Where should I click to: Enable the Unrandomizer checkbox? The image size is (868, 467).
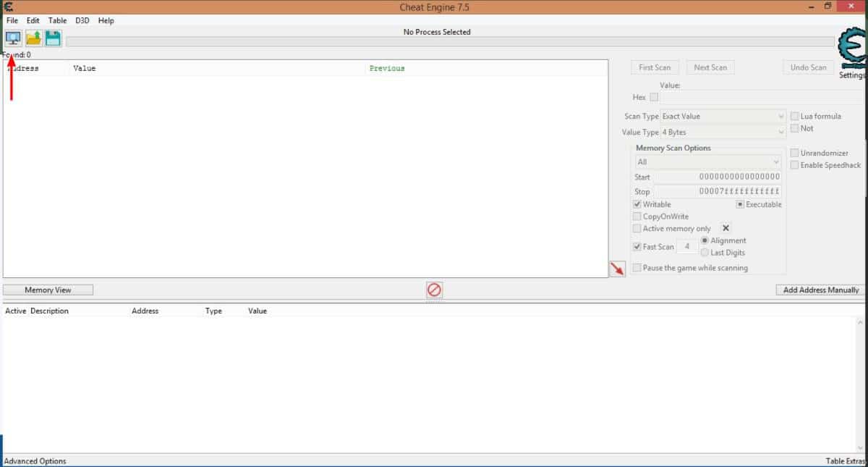[x=795, y=153]
